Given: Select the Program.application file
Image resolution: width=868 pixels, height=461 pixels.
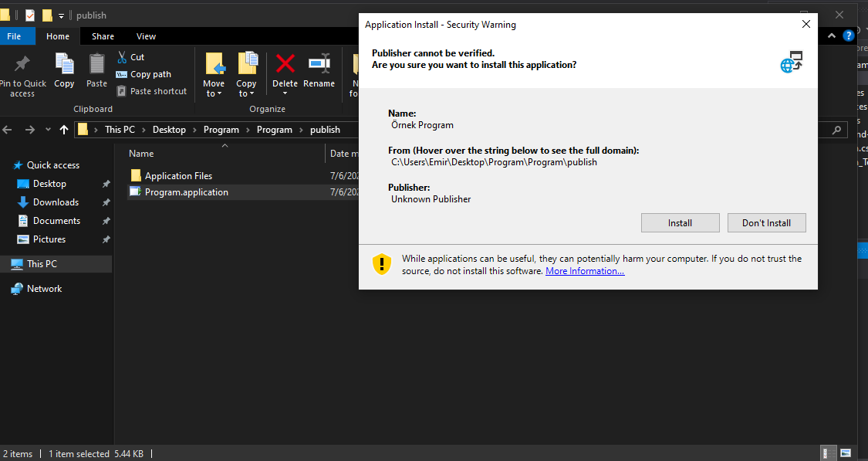Looking at the screenshot, I should pos(187,192).
